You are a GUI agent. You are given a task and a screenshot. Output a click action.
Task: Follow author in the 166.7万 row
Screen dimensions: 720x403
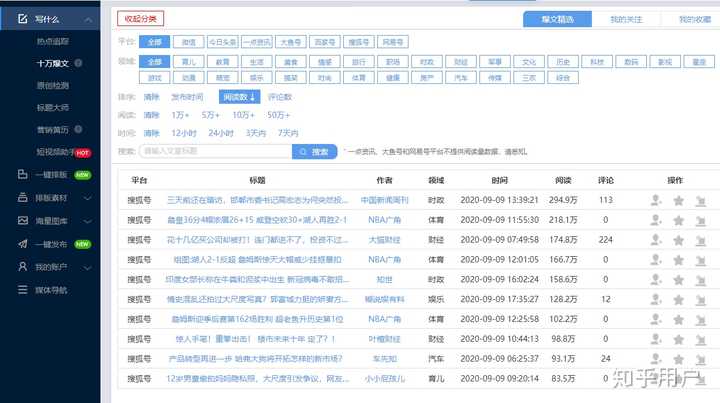click(656, 260)
